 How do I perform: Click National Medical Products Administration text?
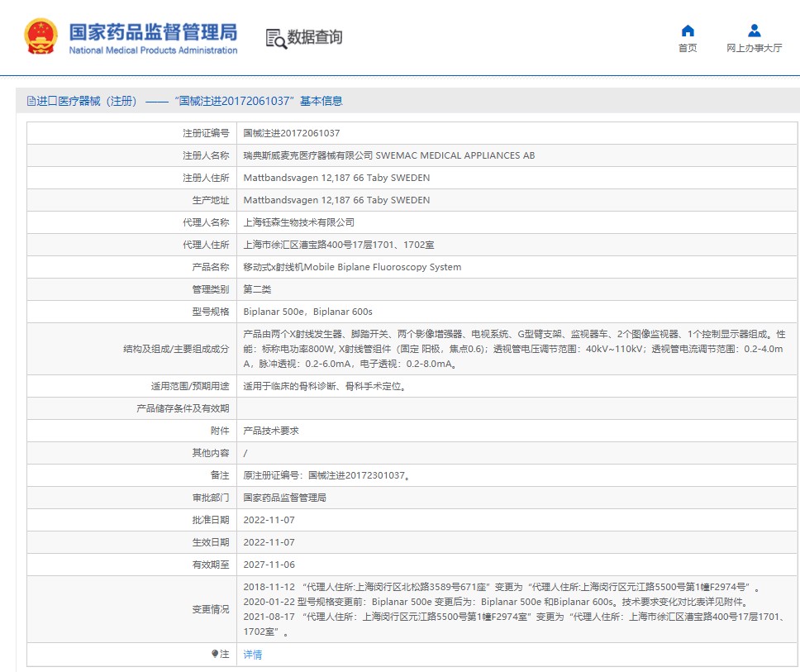[x=153, y=50]
